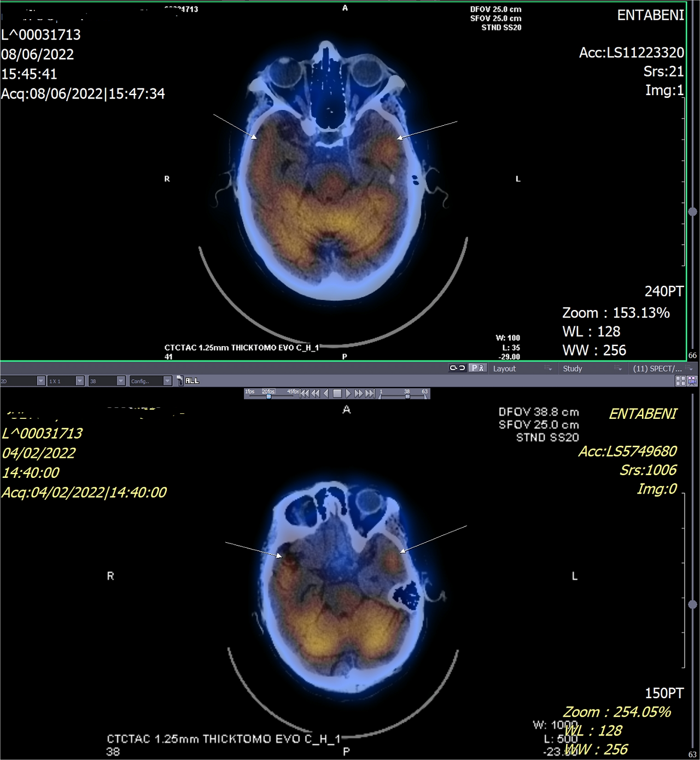Toggle the cine camera icon
This screenshot has height=760, width=700.
point(692,381)
